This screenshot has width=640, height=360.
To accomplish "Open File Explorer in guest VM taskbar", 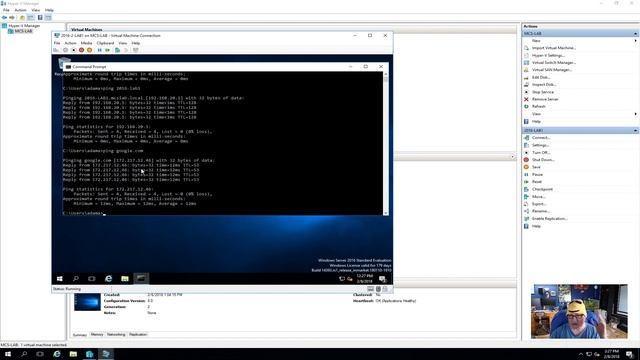I will click(x=125, y=278).
